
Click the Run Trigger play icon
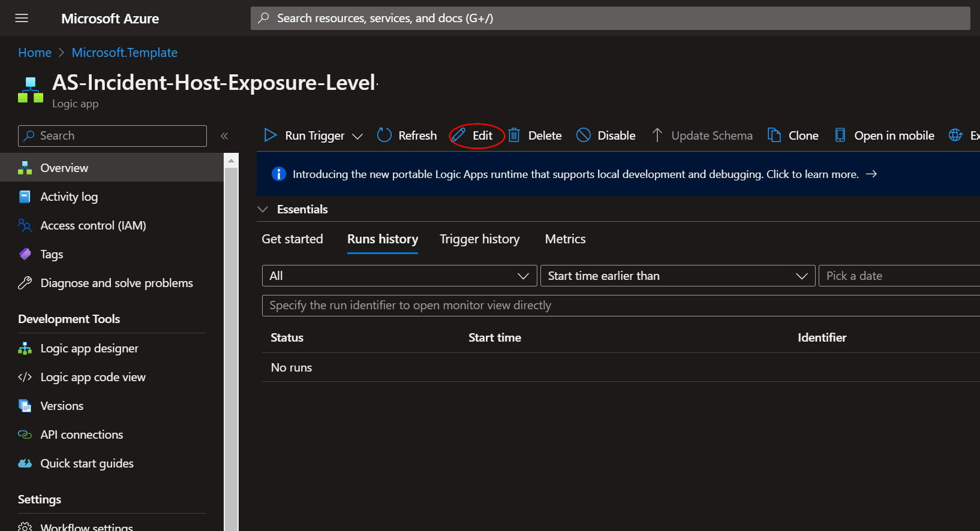click(270, 135)
